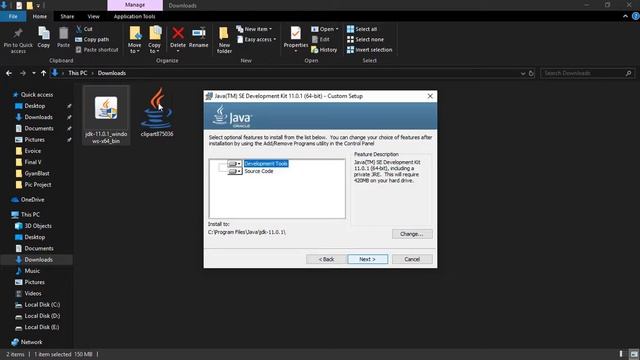Open the Application Tools tab
This screenshot has height=360, width=640.
pos(134,16)
